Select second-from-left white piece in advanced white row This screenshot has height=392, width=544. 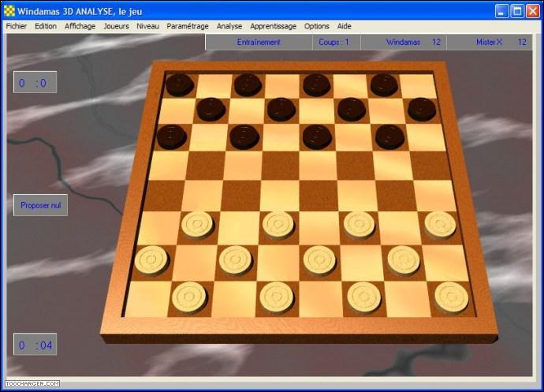click(x=278, y=226)
